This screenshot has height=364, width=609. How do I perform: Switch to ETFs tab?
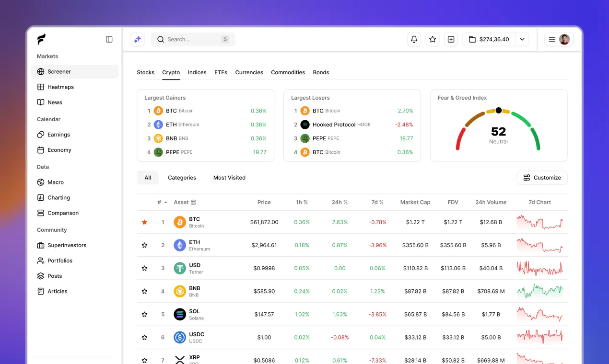pyautogui.click(x=221, y=72)
